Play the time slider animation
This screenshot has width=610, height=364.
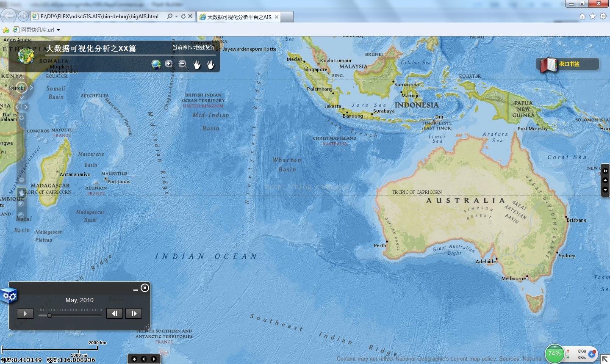[25, 314]
